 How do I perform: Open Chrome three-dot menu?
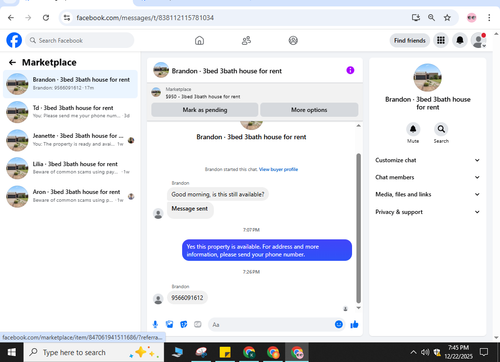489,18
